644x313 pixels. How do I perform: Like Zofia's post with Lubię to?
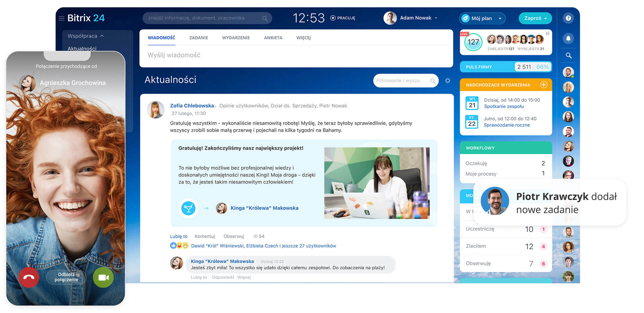pos(179,236)
